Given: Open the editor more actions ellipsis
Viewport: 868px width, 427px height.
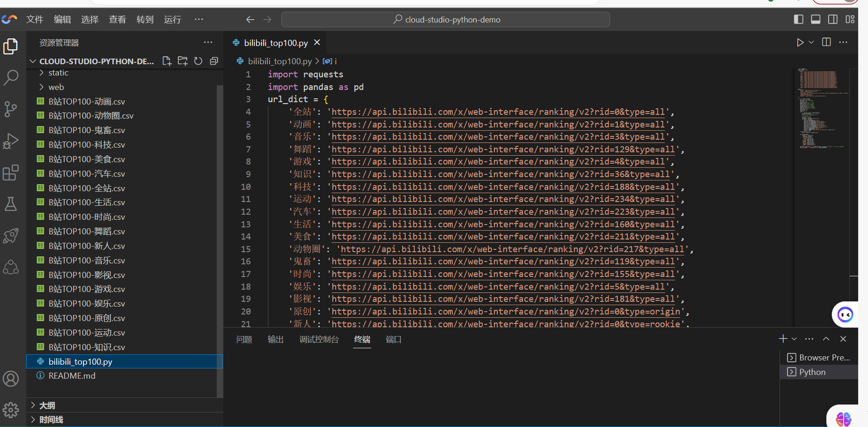Looking at the screenshot, I should coord(843,42).
